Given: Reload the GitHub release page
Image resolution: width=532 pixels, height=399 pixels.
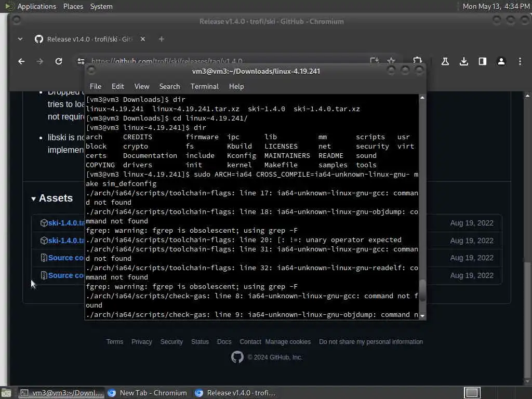Looking at the screenshot, I should [x=59, y=61].
